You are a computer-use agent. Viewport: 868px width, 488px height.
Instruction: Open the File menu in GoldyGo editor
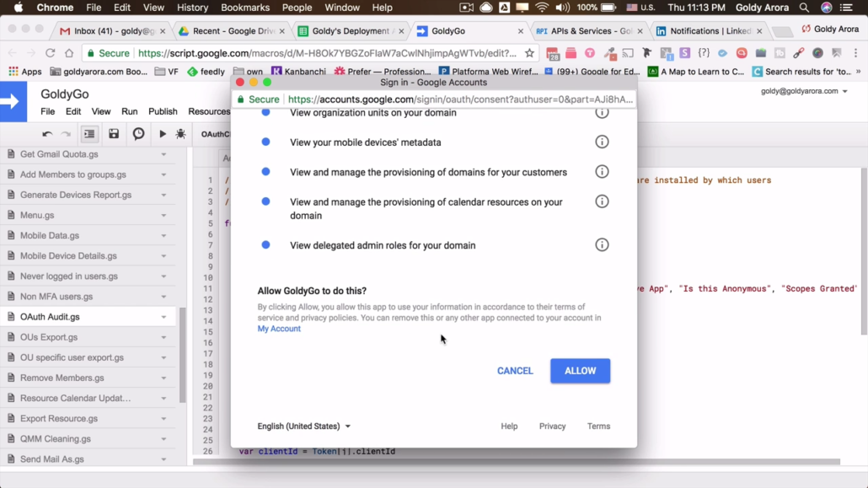click(47, 111)
